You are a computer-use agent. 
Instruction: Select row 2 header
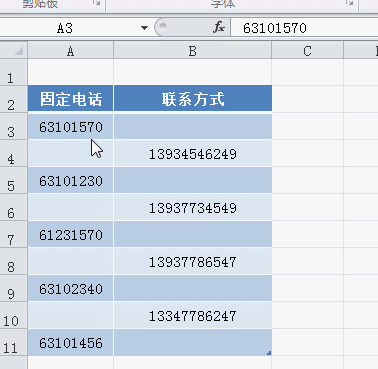13,99
